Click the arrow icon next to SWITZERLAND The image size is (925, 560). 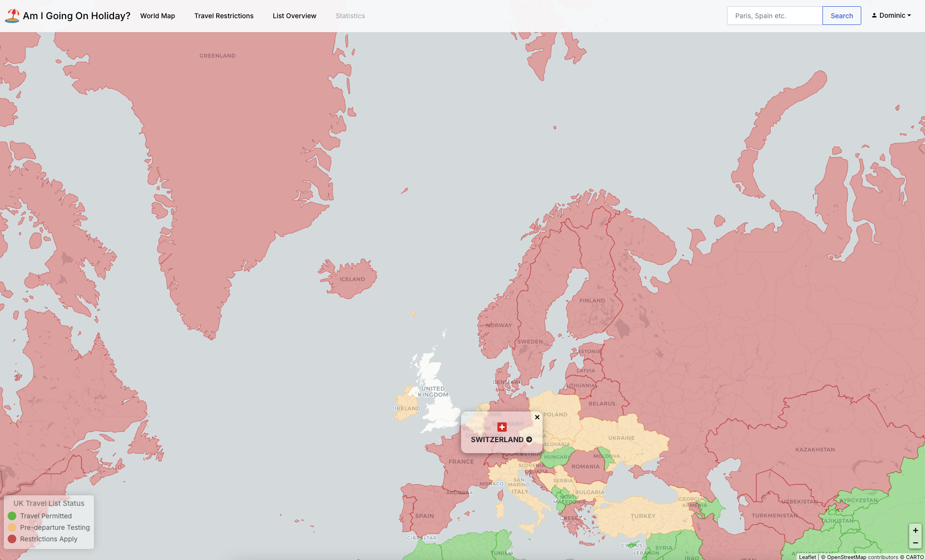(x=529, y=439)
